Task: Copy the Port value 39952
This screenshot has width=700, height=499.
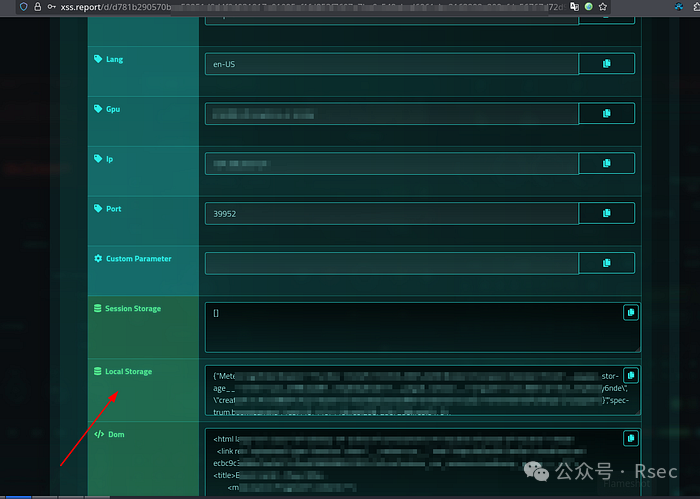Action: [606, 213]
